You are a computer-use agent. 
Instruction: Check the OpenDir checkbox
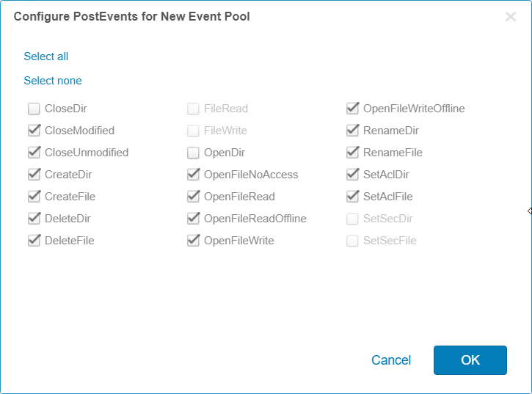coord(193,153)
